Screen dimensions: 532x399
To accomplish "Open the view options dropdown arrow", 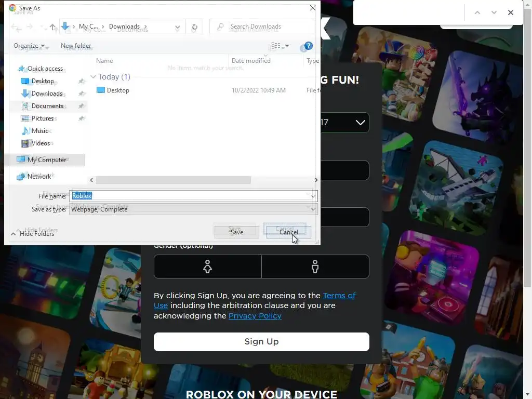I will (x=287, y=46).
